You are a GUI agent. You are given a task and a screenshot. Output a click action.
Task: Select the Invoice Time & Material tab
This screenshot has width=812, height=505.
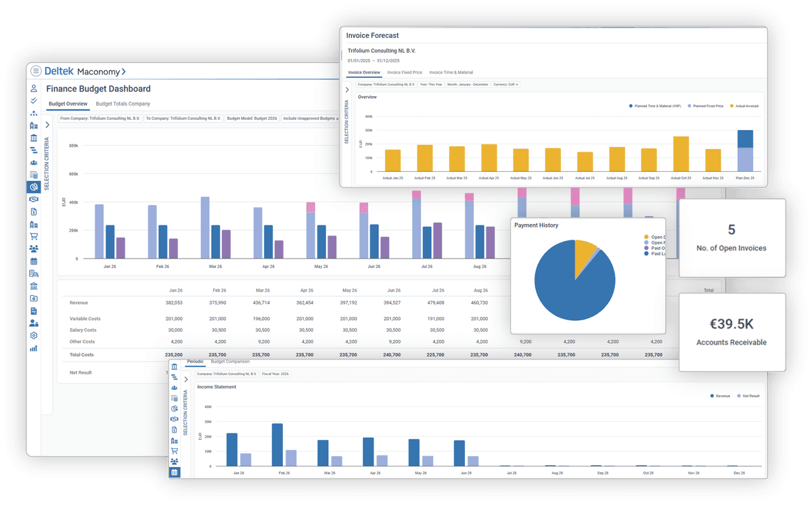point(451,72)
